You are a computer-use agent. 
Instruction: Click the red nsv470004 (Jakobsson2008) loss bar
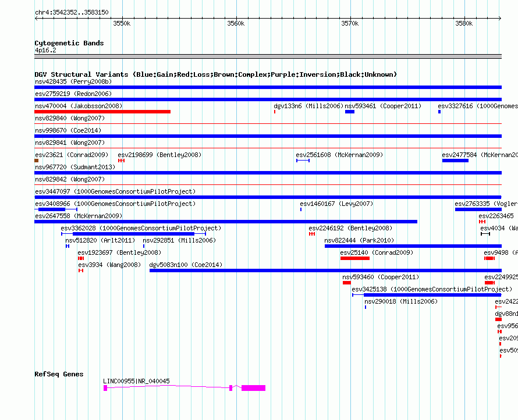pyautogui.click(x=102, y=112)
